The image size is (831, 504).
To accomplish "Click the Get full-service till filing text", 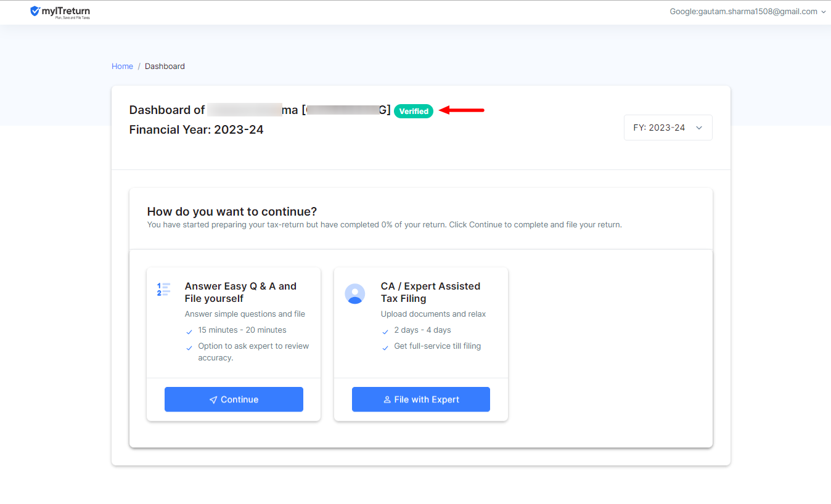I will (x=438, y=346).
